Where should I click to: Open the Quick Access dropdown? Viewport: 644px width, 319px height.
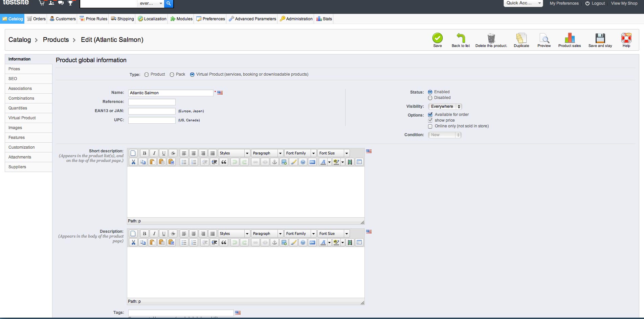click(x=523, y=3)
